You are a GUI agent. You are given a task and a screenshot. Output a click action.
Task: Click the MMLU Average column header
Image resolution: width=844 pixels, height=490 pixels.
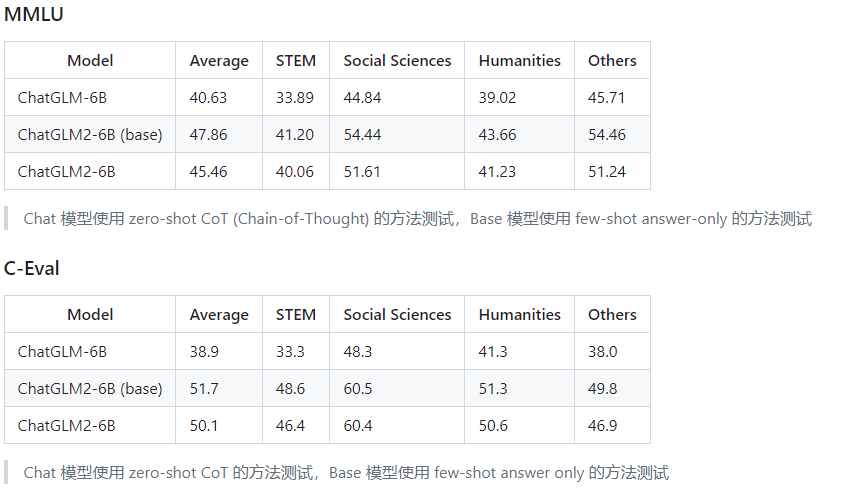click(219, 61)
